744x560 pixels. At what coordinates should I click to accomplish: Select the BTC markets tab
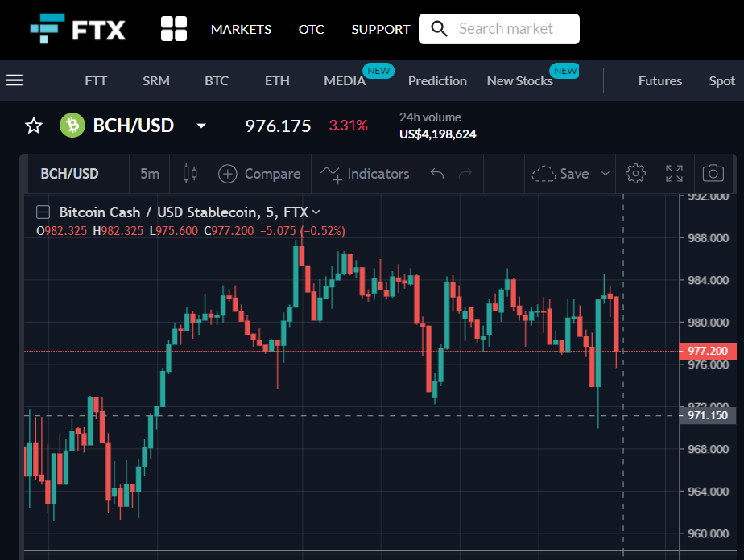(x=217, y=81)
